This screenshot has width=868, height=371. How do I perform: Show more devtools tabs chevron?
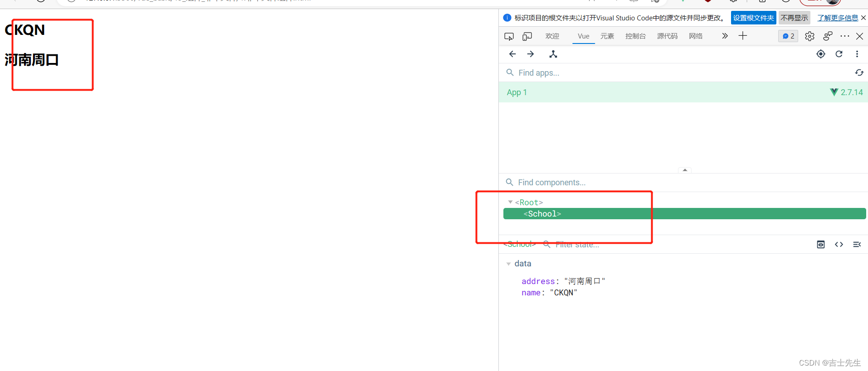click(725, 36)
